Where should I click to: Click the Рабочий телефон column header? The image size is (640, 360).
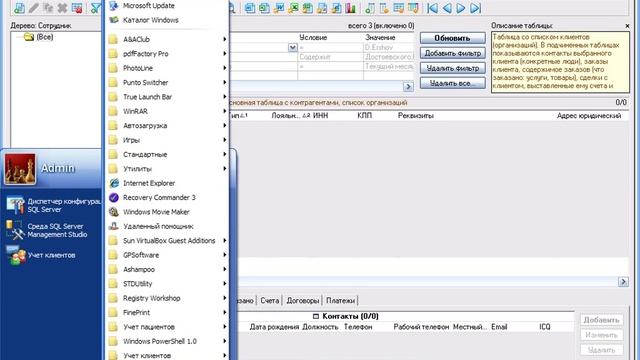coord(421,327)
